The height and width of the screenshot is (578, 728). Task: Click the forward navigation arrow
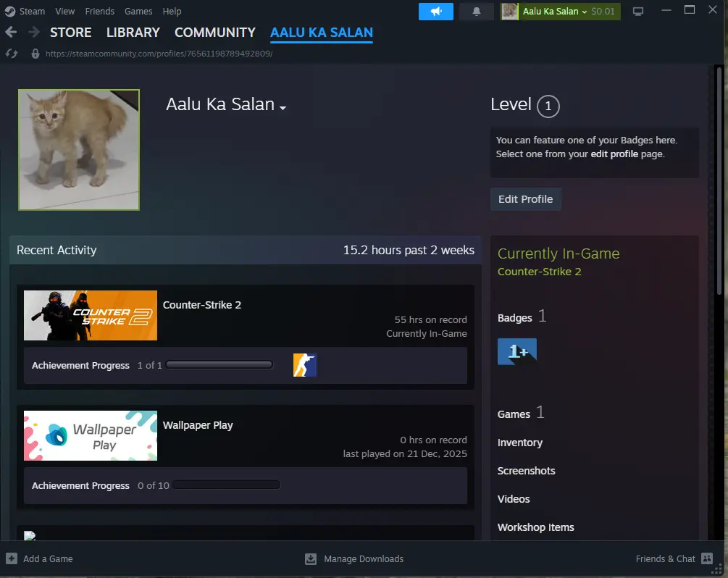33,33
